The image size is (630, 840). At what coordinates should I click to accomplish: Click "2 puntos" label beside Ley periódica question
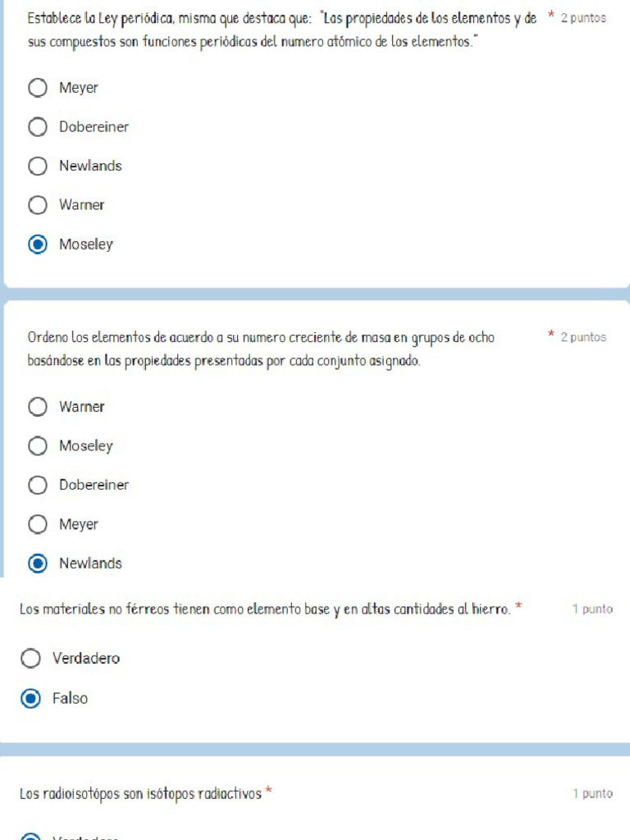pos(583,18)
